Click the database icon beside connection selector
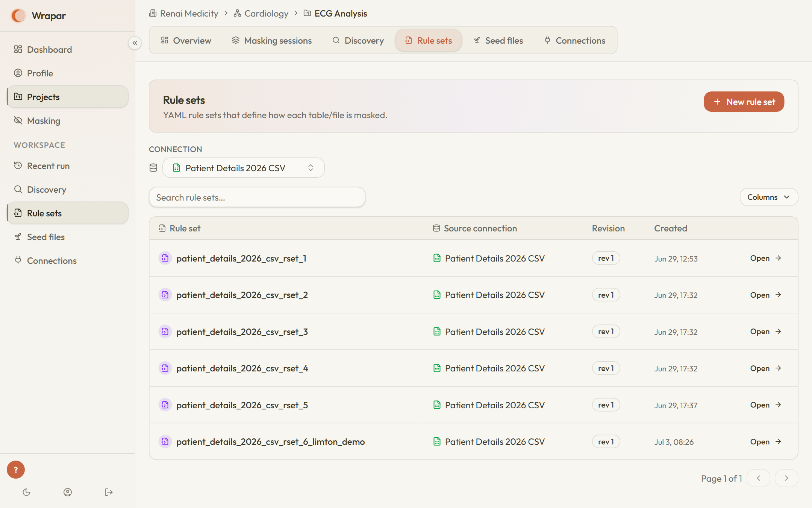This screenshot has height=508, width=812. tap(153, 168)
